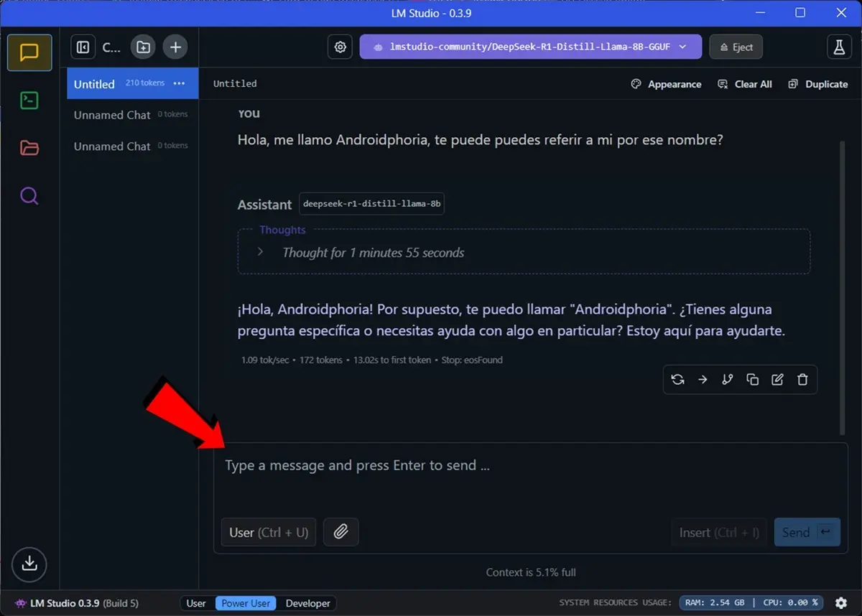The width and height of the screenshot is (862, 616).
Task: Switch to Developer mode
Action: pos(307,603)
